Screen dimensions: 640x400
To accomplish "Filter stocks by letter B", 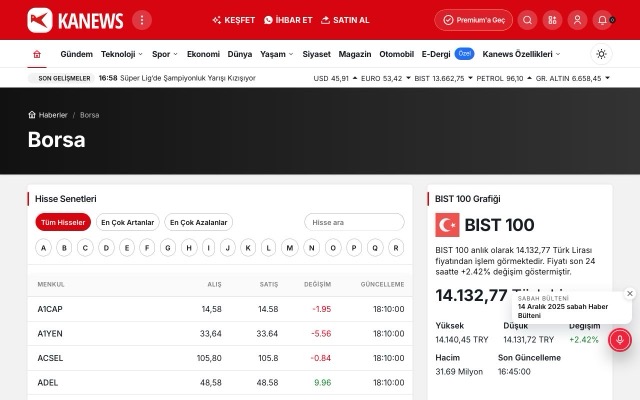I will pos(64,248).
